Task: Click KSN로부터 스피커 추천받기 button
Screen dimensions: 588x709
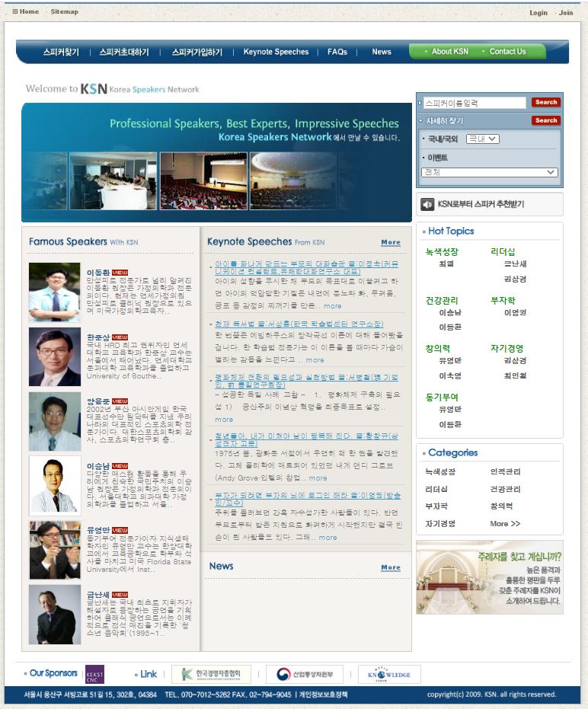Action: (490, 204)
